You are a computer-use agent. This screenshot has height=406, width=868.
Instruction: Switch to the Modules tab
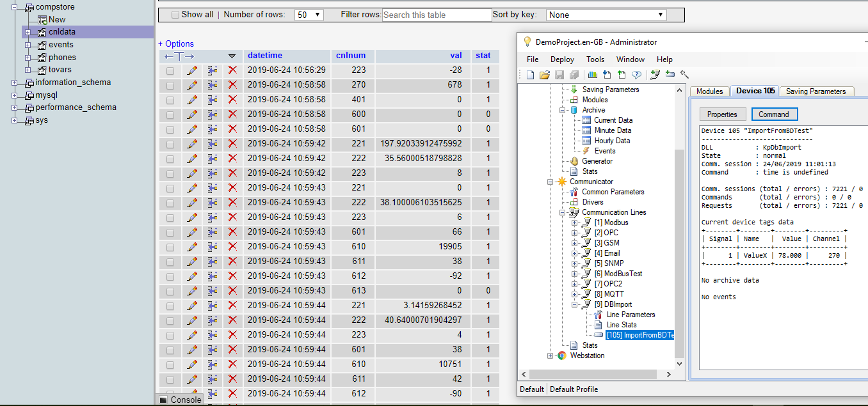point(709,91)
